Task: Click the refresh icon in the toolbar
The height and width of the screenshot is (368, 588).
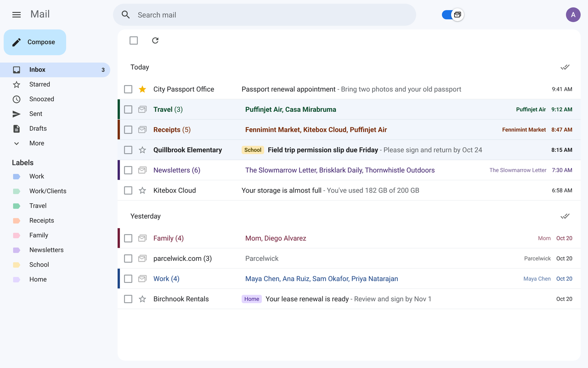Action: (x=155, y=40)
